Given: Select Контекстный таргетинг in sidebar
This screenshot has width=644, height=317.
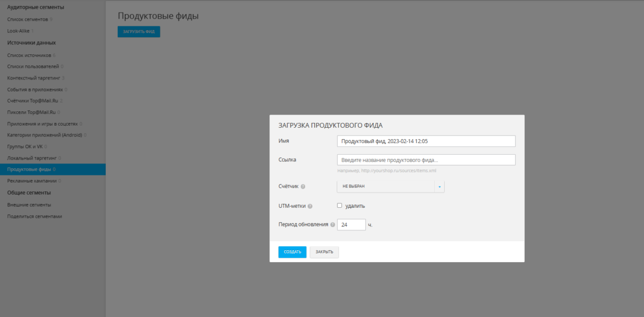Looking at the screenshot, I should tap(33, 78).
